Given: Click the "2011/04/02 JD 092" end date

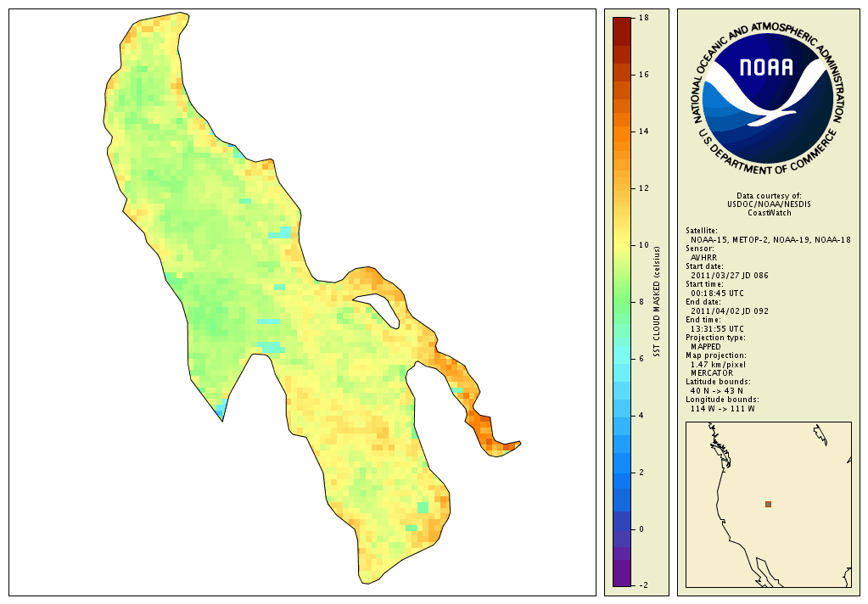Looking at the screenshot, I should click(730, 311).
